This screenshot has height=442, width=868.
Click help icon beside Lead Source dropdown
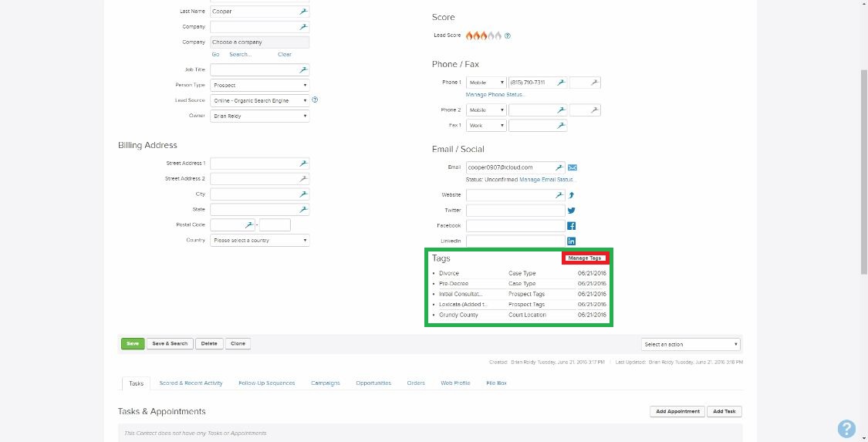(x=315, y=100)
